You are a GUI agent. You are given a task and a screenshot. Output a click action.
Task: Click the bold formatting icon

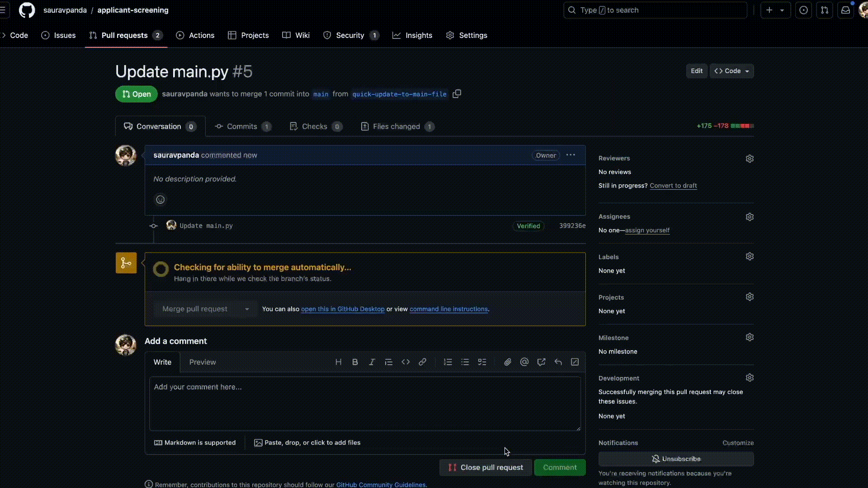355,362
